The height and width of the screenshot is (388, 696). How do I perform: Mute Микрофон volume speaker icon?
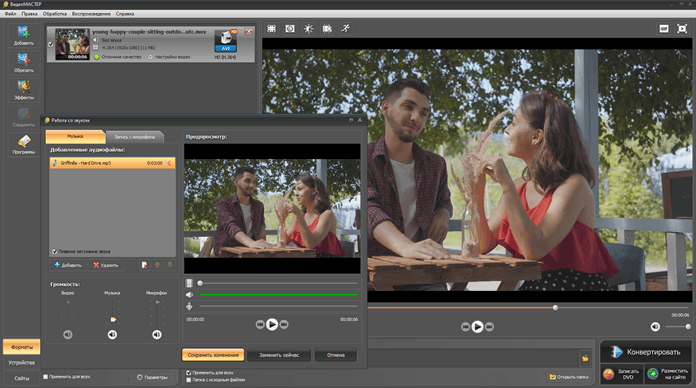click(x=157, y=334)
